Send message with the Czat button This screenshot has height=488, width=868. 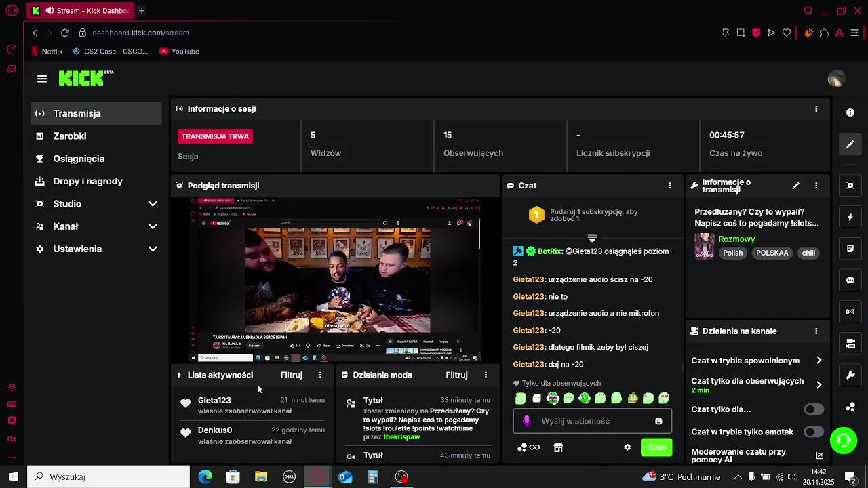656,447
